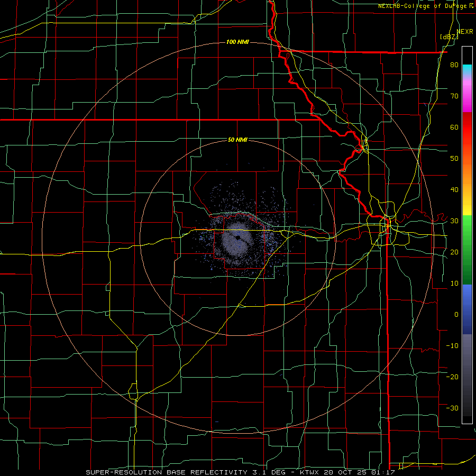Click the 20 dBZ scale value
This screenshot has height=476, width=476.
(x=454, y=252)
